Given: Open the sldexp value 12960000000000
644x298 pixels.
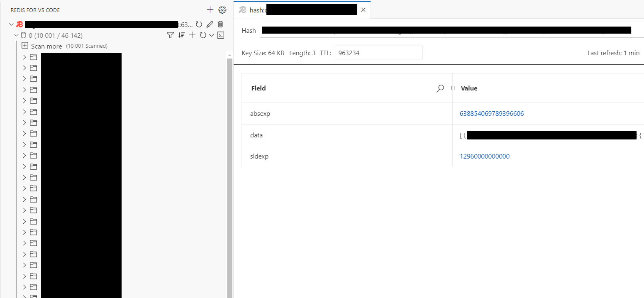Looking at the screenshot, I should (x=485, y=156).
